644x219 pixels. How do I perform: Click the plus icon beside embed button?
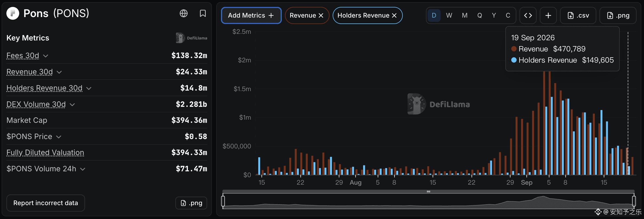coord(548,15)
